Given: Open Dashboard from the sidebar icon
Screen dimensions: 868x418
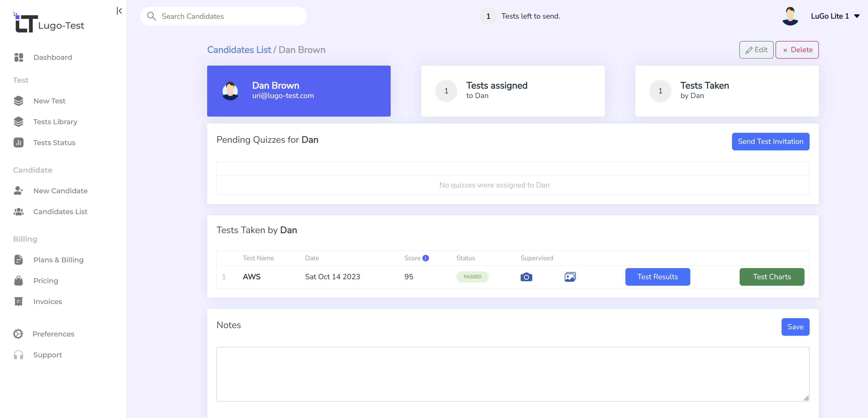Looking at the screenshot, I should (19, 57).
